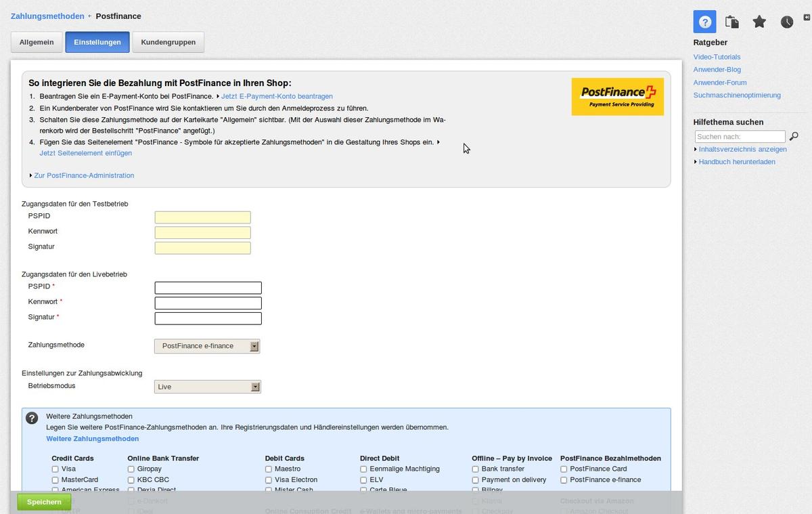Switch to the Allgemein tab

(37, 42)
